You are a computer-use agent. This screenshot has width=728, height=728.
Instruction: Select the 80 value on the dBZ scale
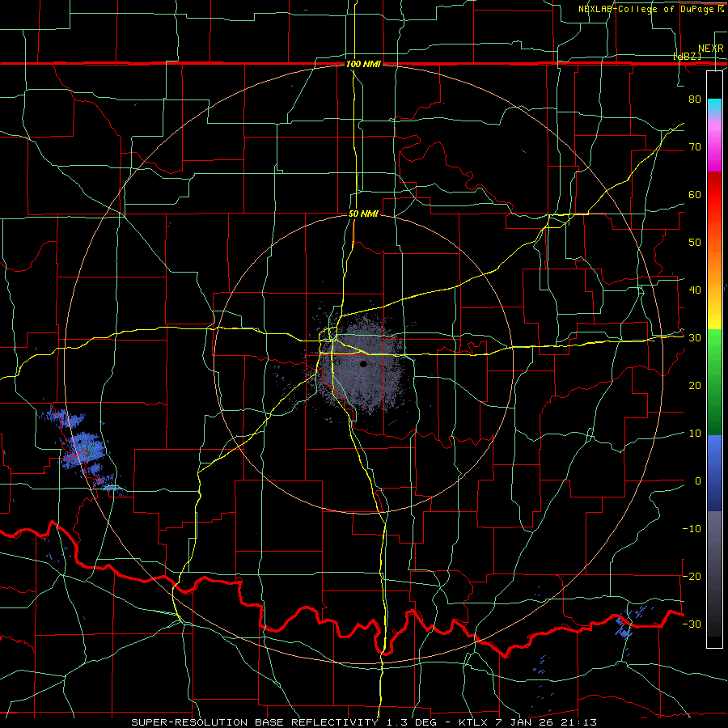click(695, 99)
